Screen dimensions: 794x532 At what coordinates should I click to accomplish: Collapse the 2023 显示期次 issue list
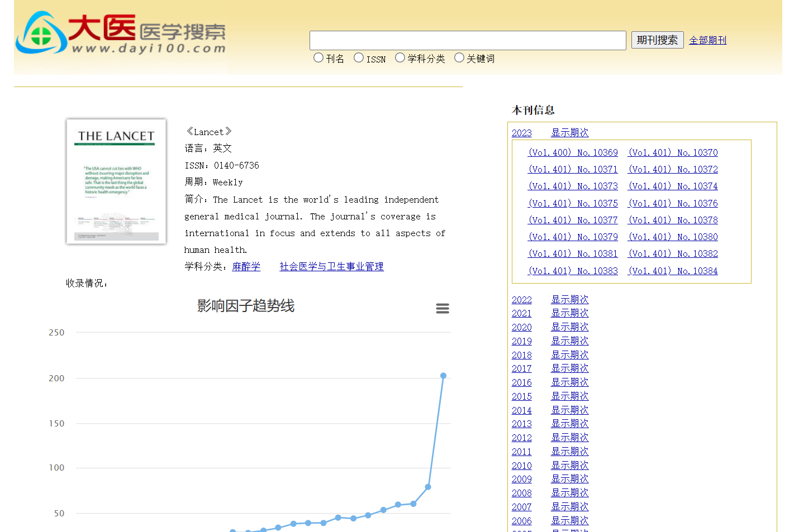(569, 133)
